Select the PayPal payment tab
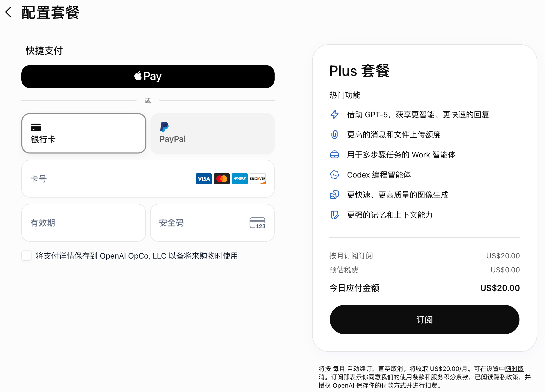 212,133
